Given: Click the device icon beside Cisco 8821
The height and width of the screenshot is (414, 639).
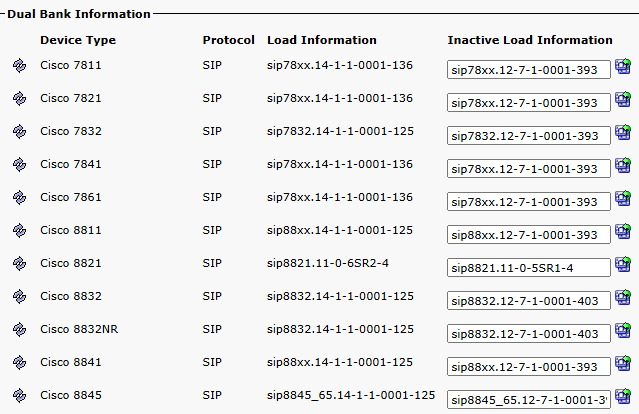Looking at the screenshot, I should tap(18, 263).
